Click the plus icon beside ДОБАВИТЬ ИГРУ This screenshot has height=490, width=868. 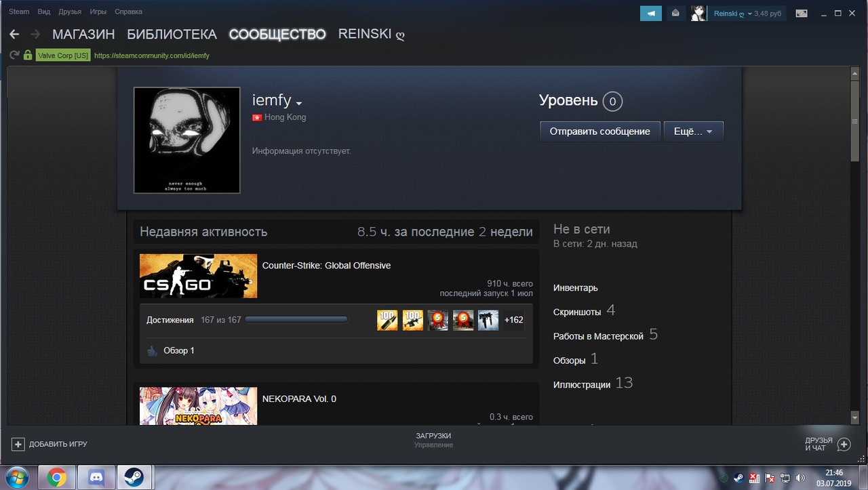click(18, 444)
